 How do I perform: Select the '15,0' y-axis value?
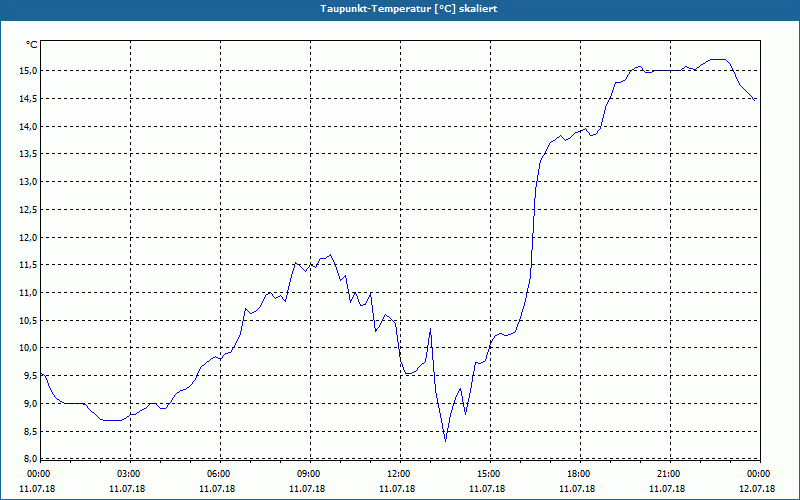coord(29,70)
